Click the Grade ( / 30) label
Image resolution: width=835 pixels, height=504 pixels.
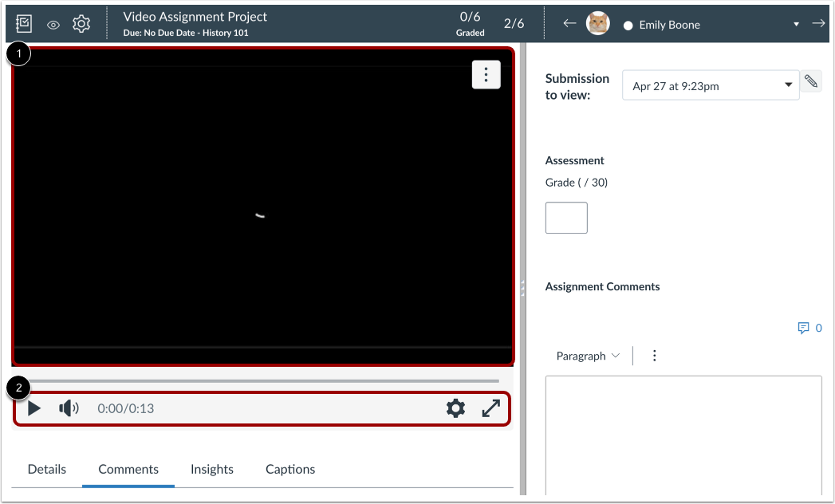(576, 183)
